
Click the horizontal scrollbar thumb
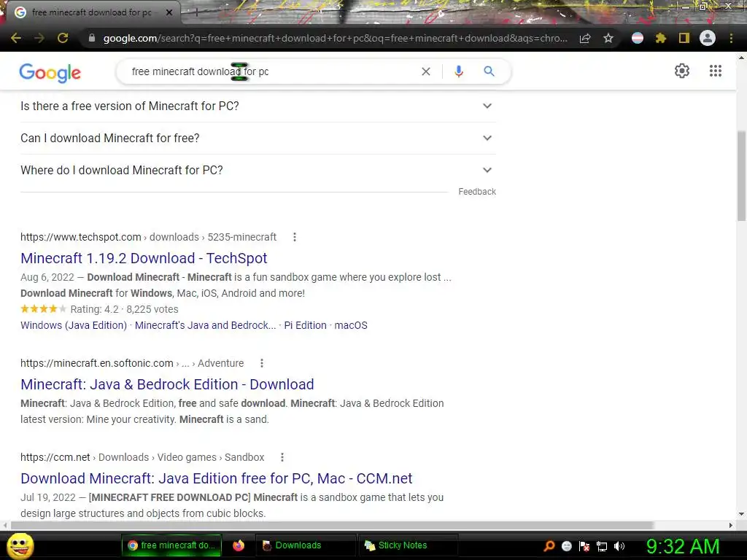tap(332, 525)
